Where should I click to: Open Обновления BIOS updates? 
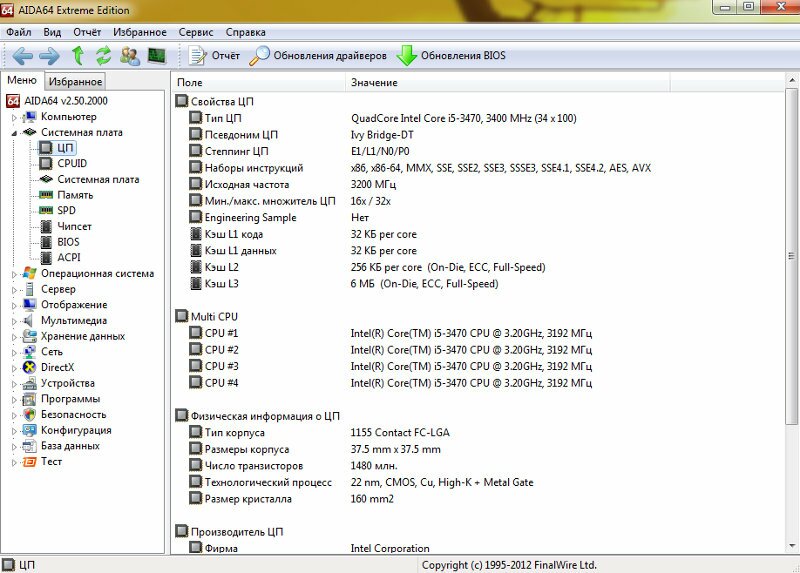(x=451, y=56)
